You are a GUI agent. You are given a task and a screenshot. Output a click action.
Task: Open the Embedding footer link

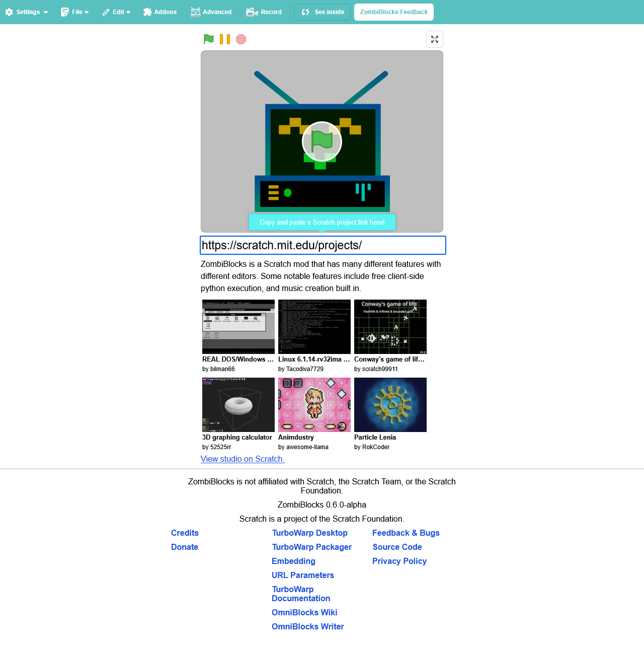tap(293, 561)
